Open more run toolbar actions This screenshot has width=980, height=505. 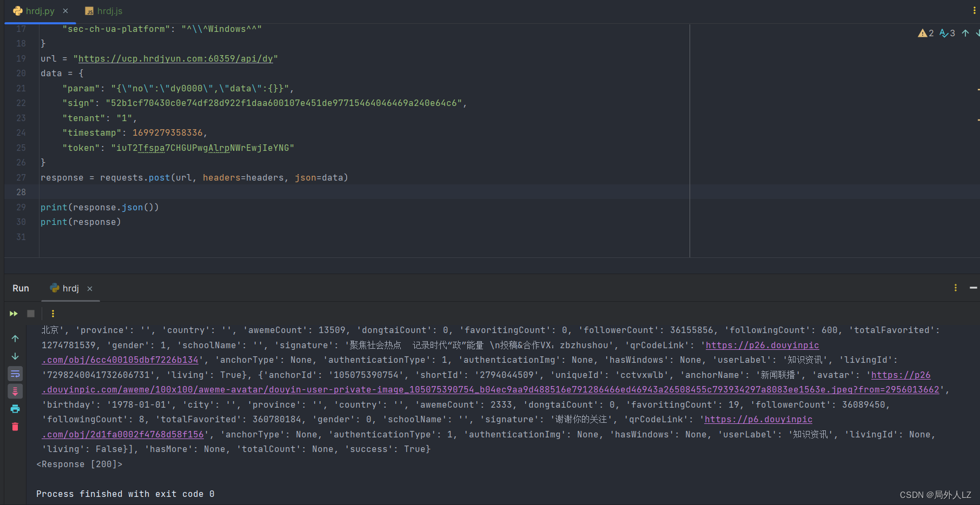coord(52,314)
